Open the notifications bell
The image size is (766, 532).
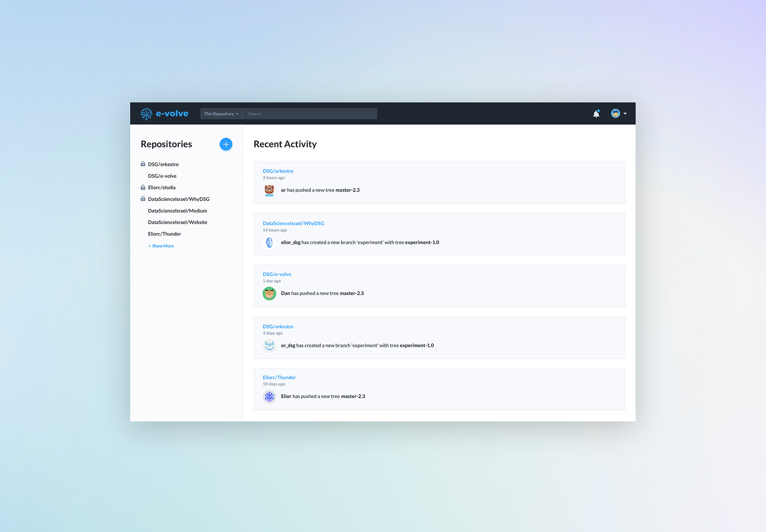click(x=596, y=114)
